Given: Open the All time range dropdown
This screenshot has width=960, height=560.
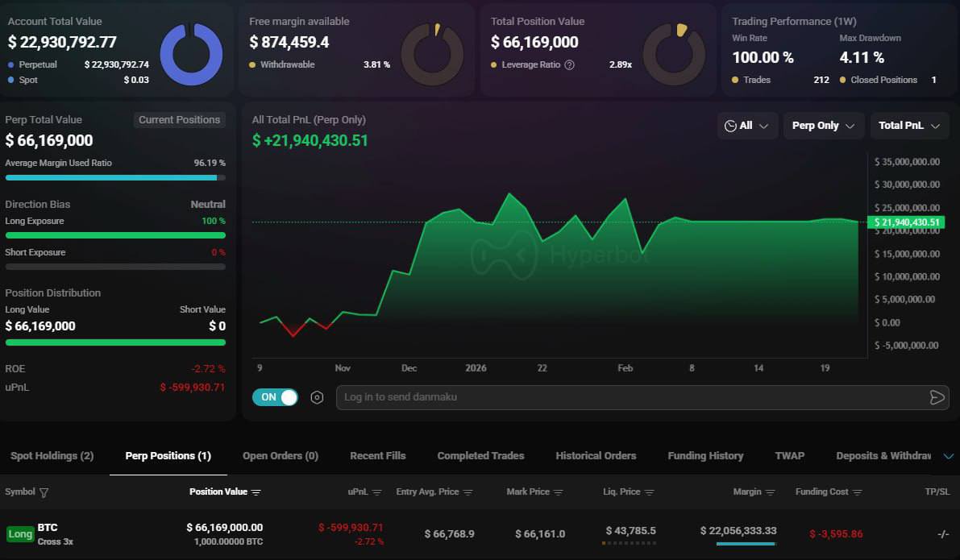Looking at the screenshot, I should pyautogui.click(x=747, y=126).
